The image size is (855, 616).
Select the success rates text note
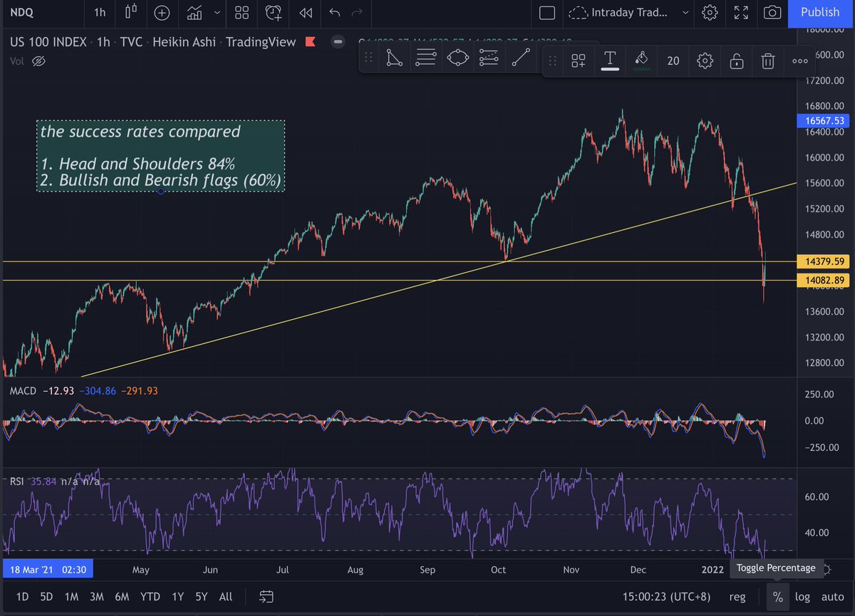pos(161,156)
